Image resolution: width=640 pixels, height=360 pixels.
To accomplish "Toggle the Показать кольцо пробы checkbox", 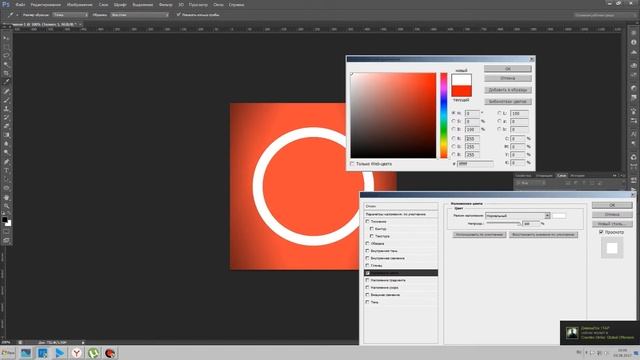I will pos(178,14).
